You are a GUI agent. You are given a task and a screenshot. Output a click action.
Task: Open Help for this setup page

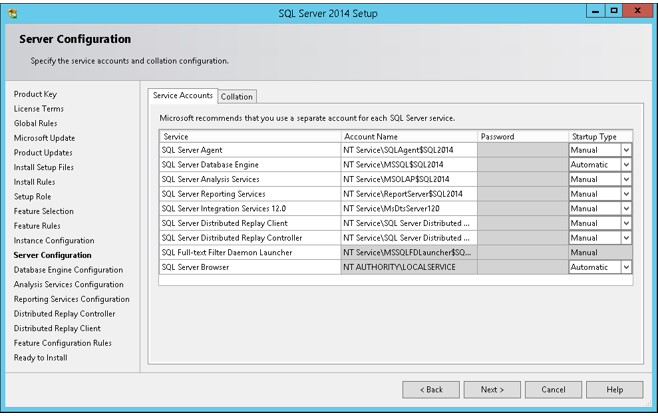click(614, 390)
